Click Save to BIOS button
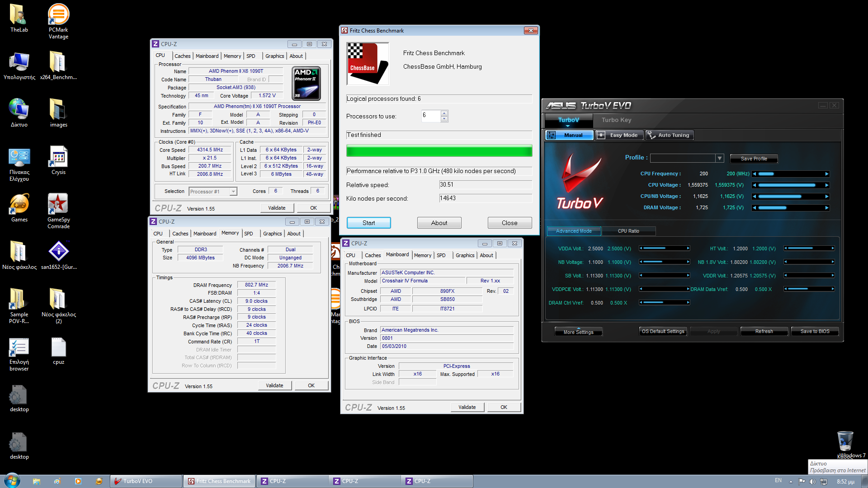Viewport: 868px width, 488px height. 815,331
